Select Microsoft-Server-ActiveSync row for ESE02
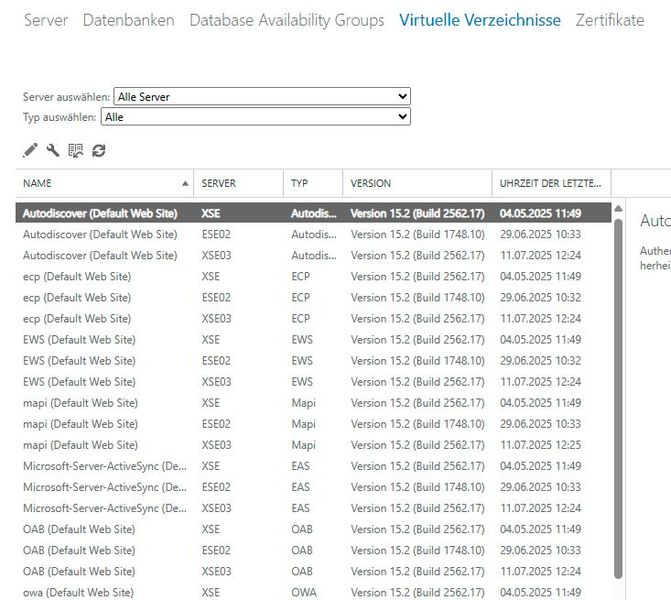This screenshot has height=600, width=671. coord(314,487)
